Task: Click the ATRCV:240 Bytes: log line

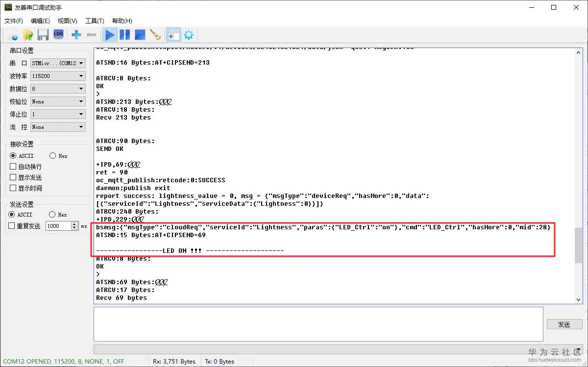Action: 127,212
